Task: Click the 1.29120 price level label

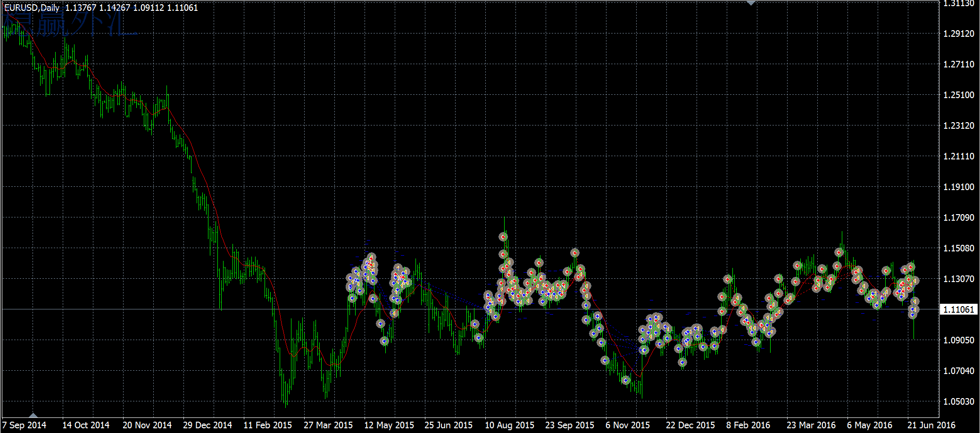Action: click(959, 33)
